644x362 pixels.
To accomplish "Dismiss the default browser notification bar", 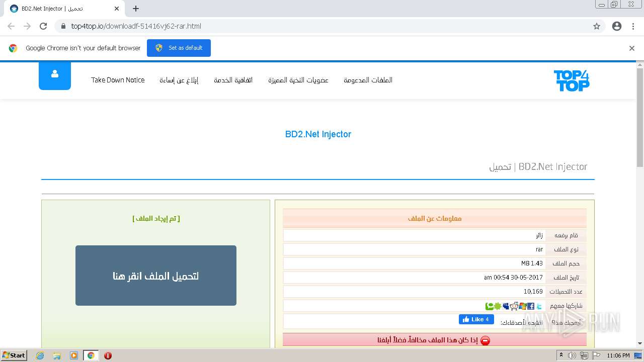I will pyautogui.click(x=632, y=48).
